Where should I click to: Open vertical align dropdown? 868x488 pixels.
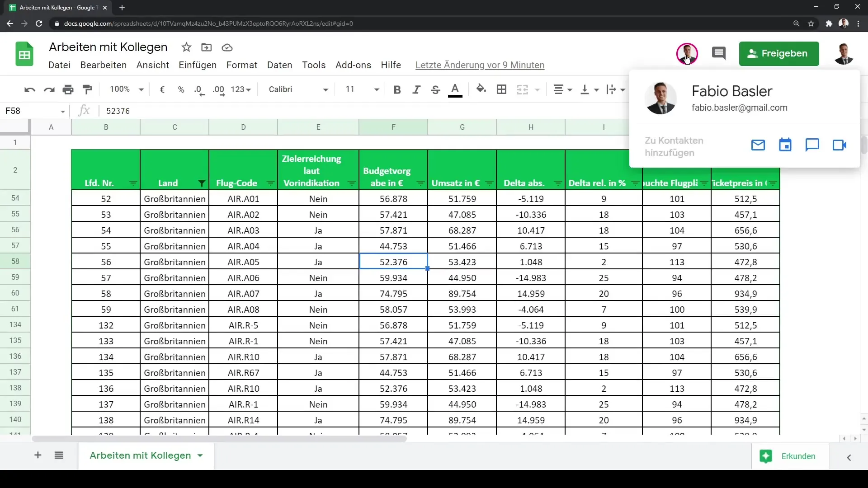pyautogui.click(x=590, y=89)
